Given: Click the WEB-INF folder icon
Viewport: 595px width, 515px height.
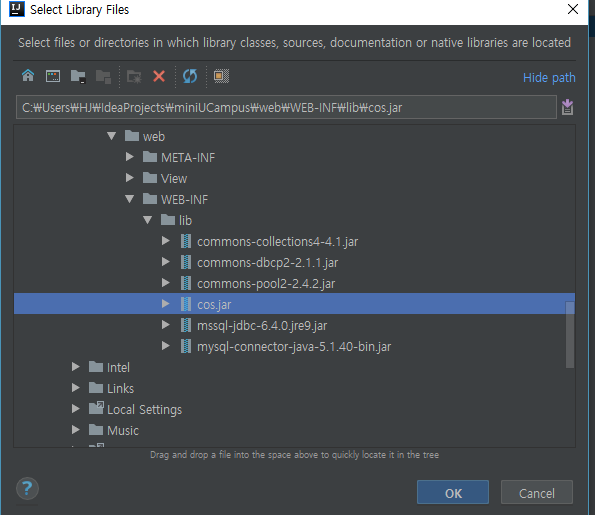Looking at the screenshot, I should [x=150, y=198].
